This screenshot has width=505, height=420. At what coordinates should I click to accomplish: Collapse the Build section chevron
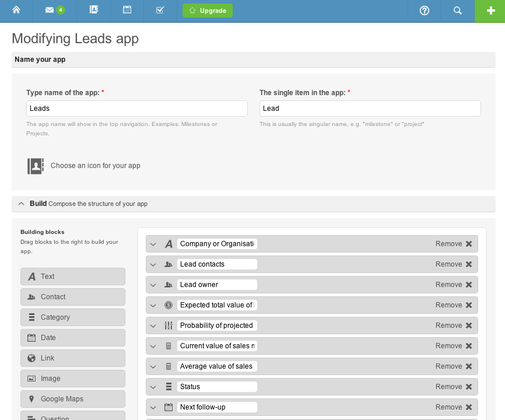pyautogui.click(x=21, y=204)
